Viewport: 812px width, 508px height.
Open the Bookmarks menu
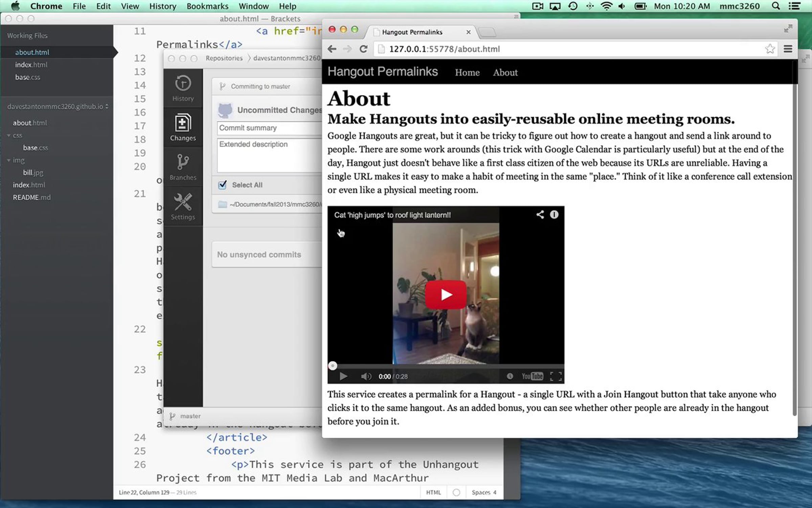(207, 6)
